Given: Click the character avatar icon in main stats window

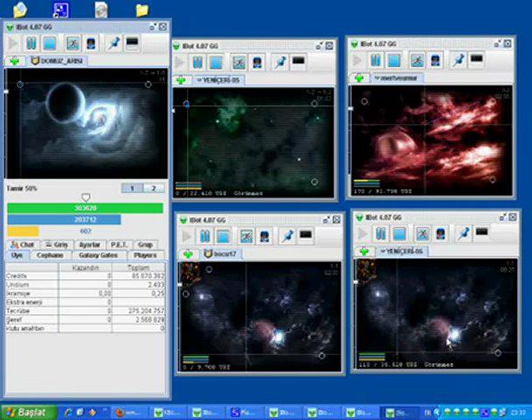Looking at the screenshot, I should [91, 44].
